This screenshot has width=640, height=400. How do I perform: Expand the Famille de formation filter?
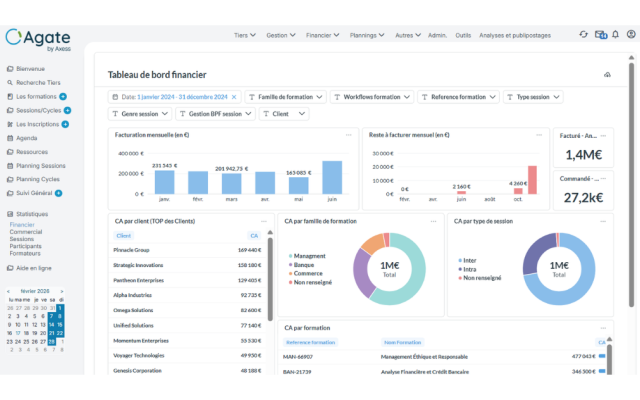point(285,97)
